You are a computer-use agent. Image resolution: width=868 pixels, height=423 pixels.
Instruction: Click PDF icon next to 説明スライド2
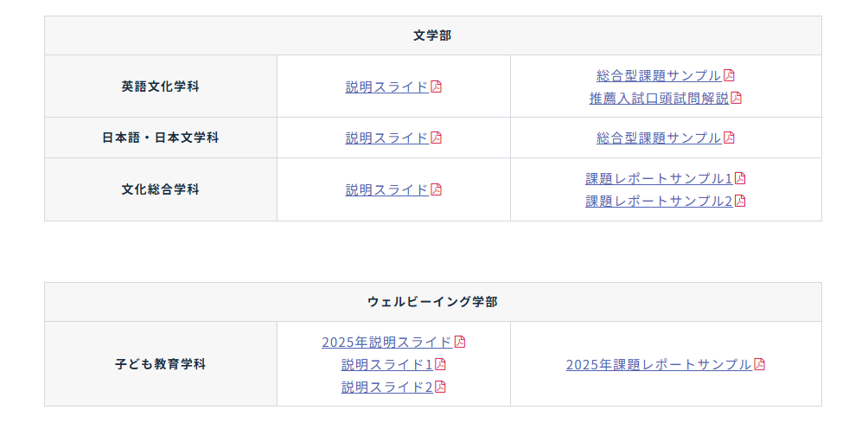click(440, 387)
